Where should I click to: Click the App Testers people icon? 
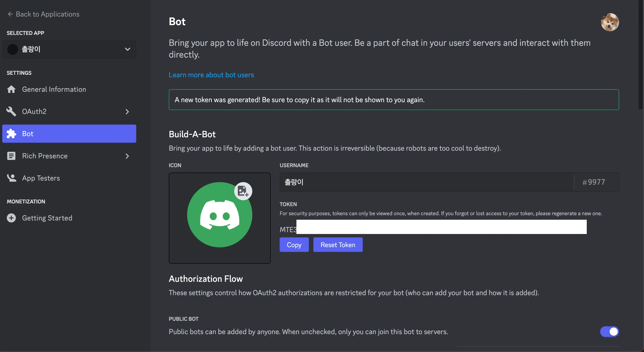click(x=11, y=178)
